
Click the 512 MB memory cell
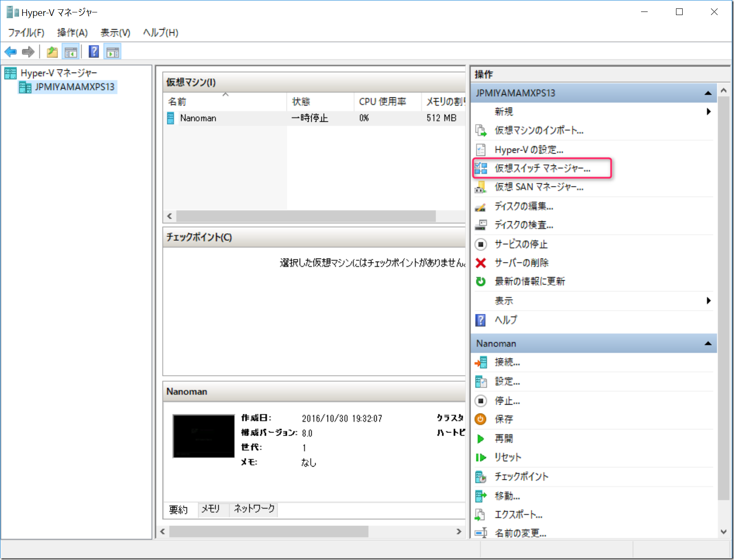pos(441,118)
